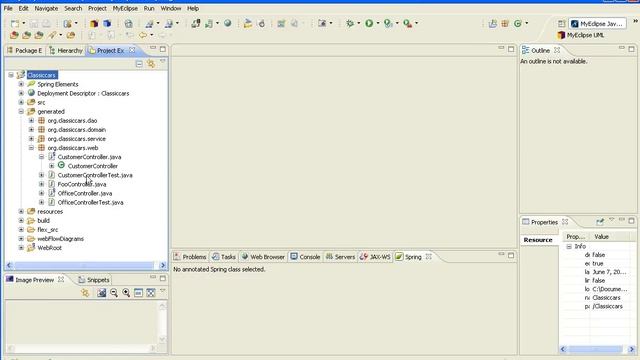Expand org.classiccars.dao package
This screenshot has height=360, width=640.
(x=31, y=120)
